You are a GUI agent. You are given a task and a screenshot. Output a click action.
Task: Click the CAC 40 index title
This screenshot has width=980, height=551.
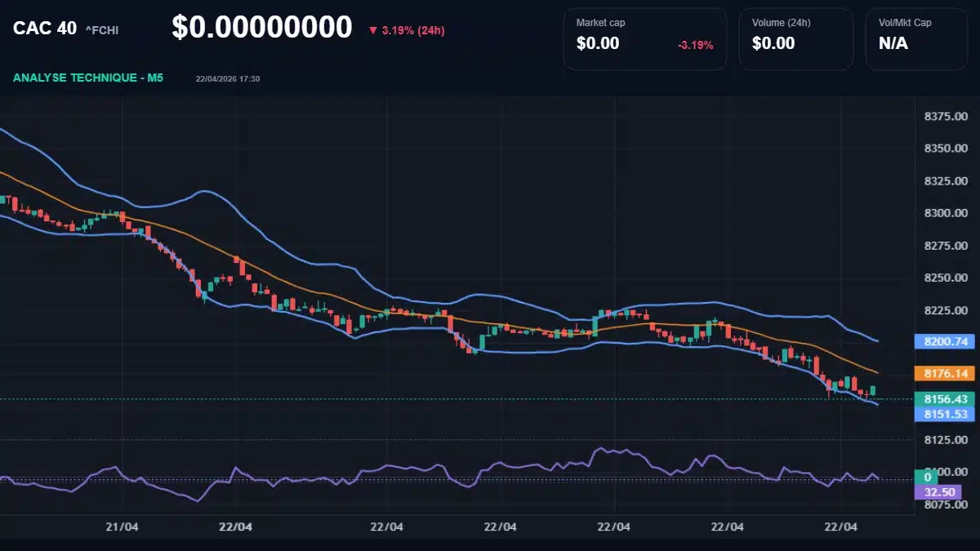(44, 29)
